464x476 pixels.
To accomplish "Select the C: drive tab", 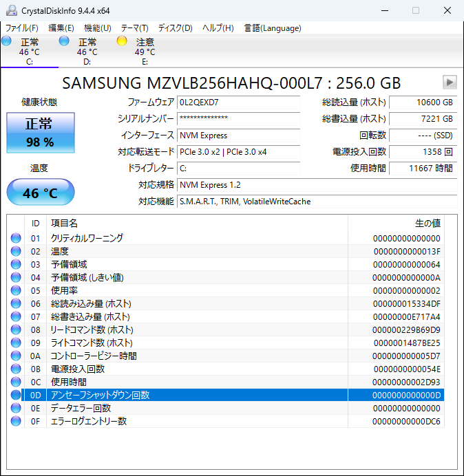I will [29, 52].
